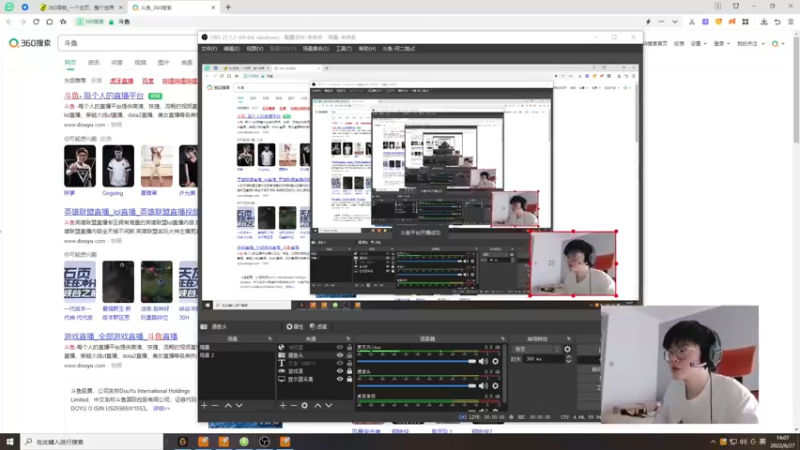This screenshot has height=450, width=800.
Task: Toggle visibility of game capture source
Action: (340, 371)
